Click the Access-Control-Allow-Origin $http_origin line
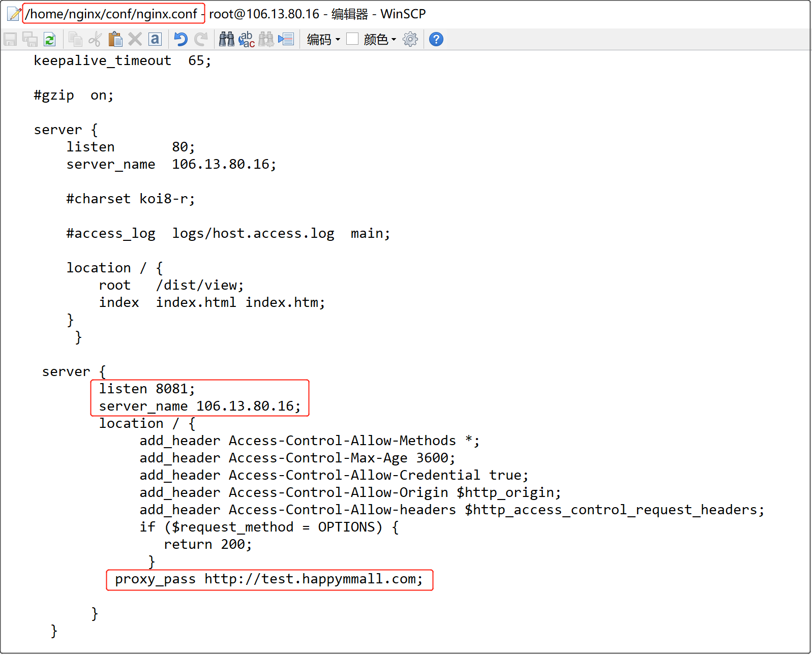The image size is (812, 655). tap(350, 492)
